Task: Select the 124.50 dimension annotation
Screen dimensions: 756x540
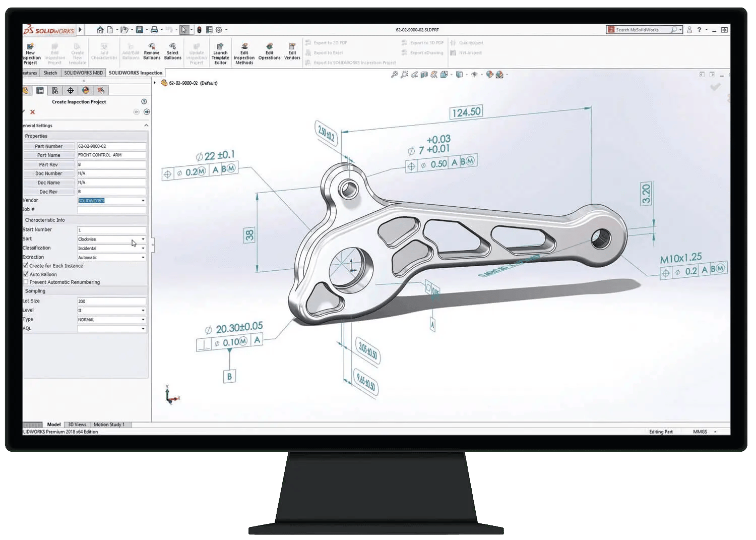Action: [x=466, y=112]
